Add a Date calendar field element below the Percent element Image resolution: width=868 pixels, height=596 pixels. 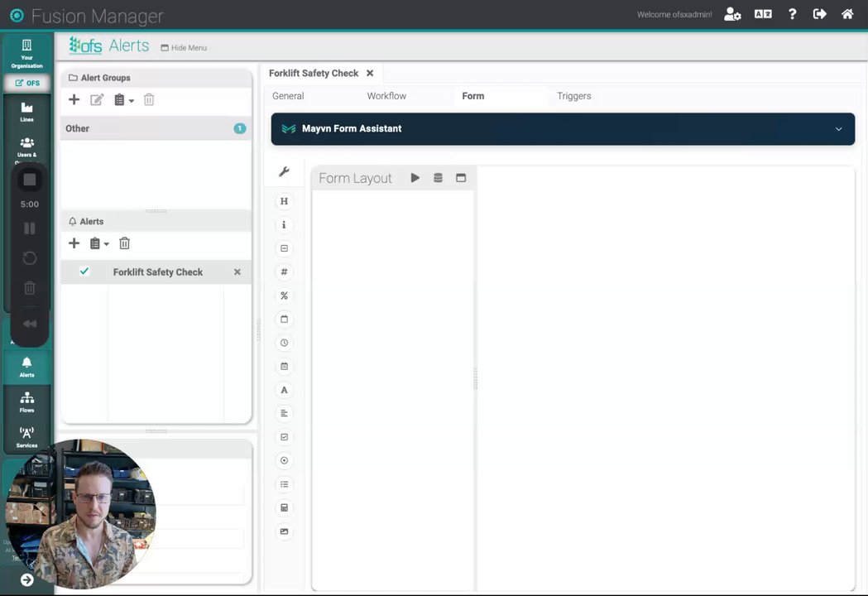(284, 319)
